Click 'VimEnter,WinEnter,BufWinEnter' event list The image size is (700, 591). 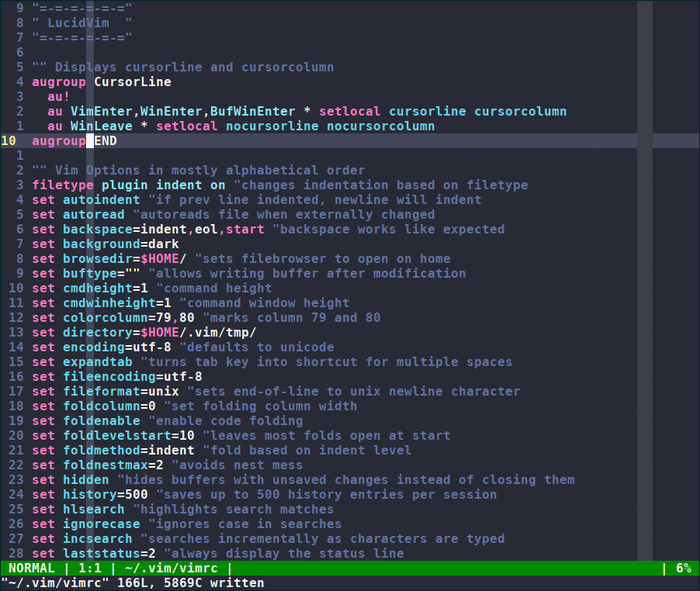pos(182,111)
